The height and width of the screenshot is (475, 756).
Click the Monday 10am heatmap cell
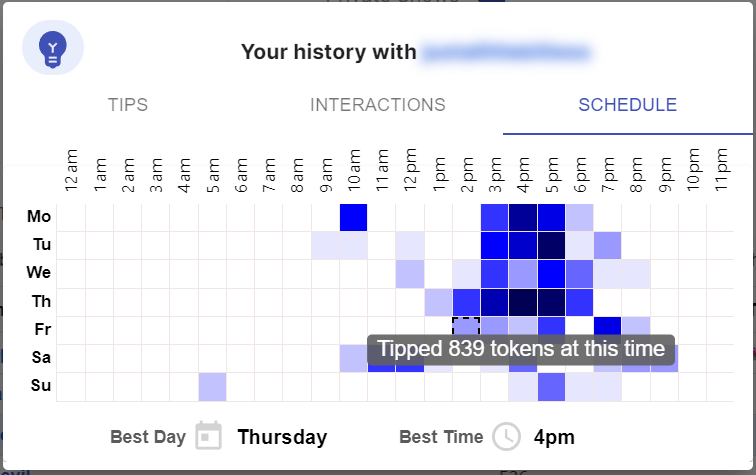(354, 217)
